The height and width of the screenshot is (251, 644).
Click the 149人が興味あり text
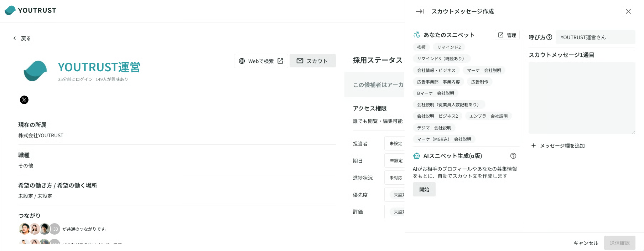[111, 79]
